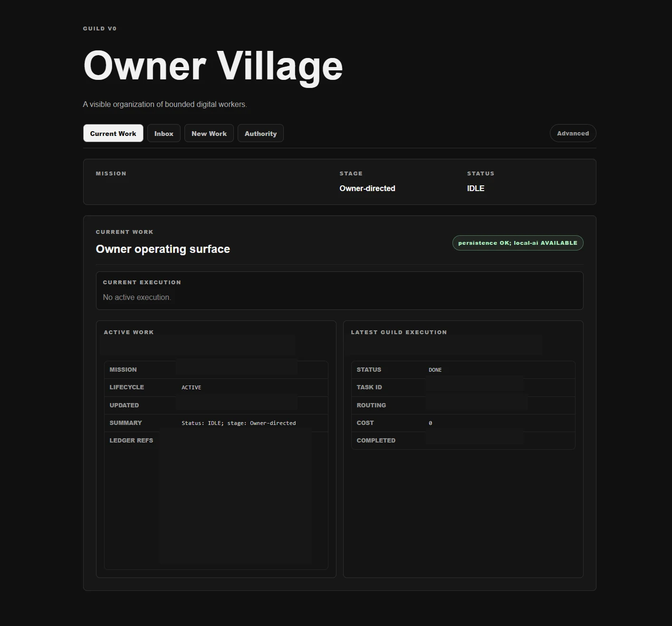Viewport: 672px width, 626px height.
Task: Click the Task ID row label
Action: 369,387
